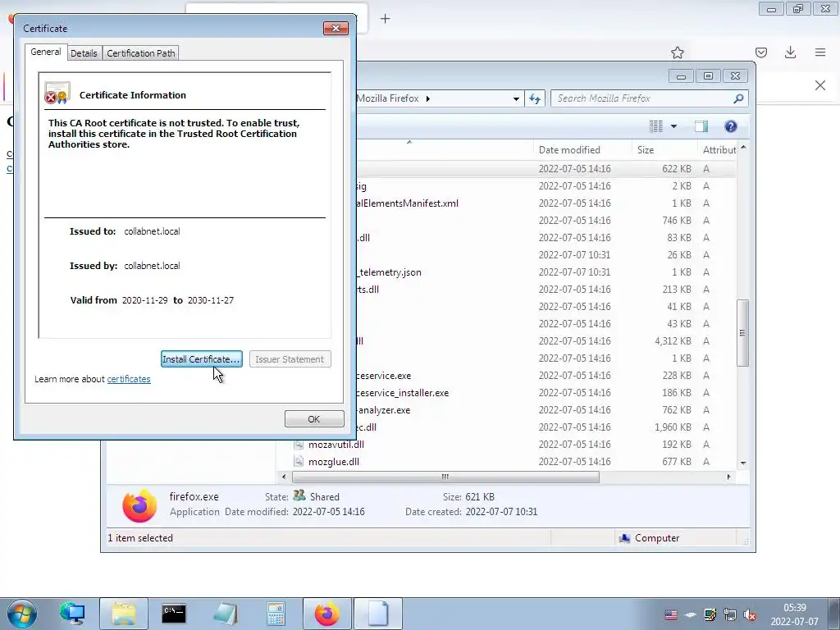Click the horizontal scrollbar in the file list
The width and height of the screenshot is (840, 630).
pos(445,477)
